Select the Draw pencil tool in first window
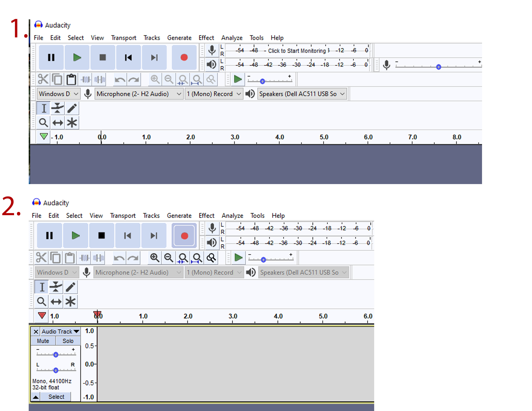This screenshot has height=411, width=532. click(72, 108)
